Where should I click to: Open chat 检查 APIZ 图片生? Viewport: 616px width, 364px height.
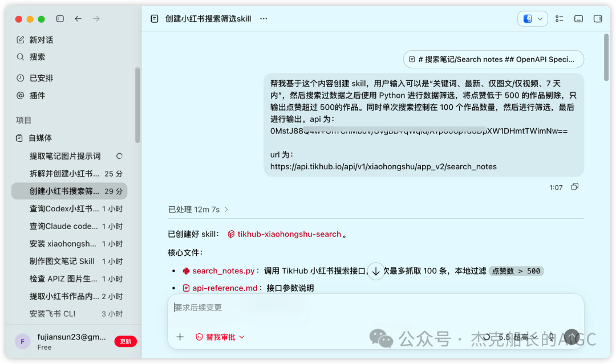[70, 279]
